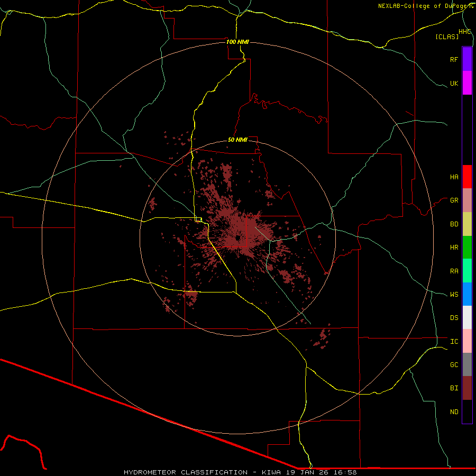Click the 50 NMI range ring label
The width and height of the screenshot is (476, 476).
(x=237, y=140)
